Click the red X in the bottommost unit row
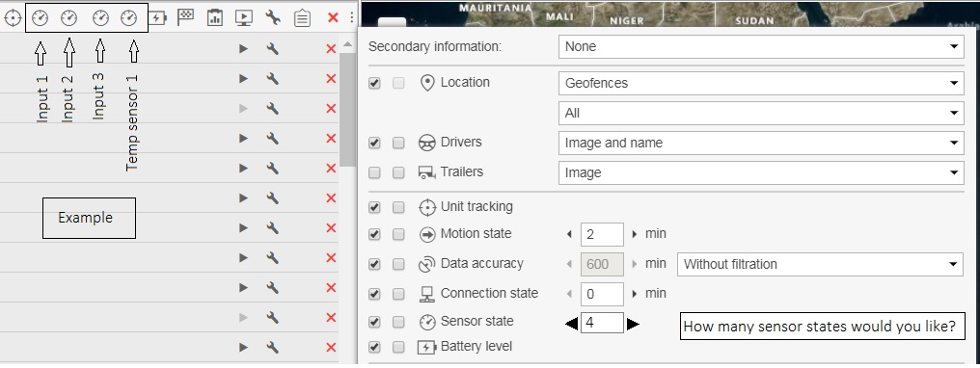980x368 pixels. pos(331,348)
